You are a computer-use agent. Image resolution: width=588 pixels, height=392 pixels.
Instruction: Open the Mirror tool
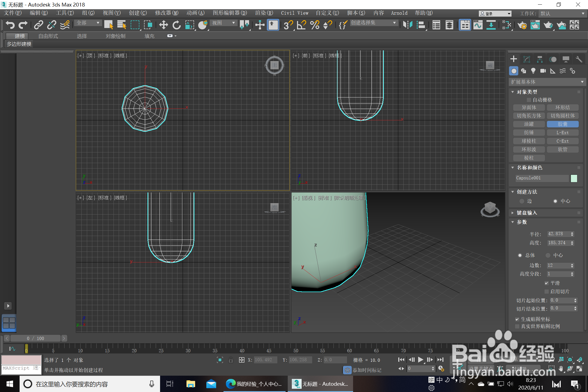[x=408, y=25]
